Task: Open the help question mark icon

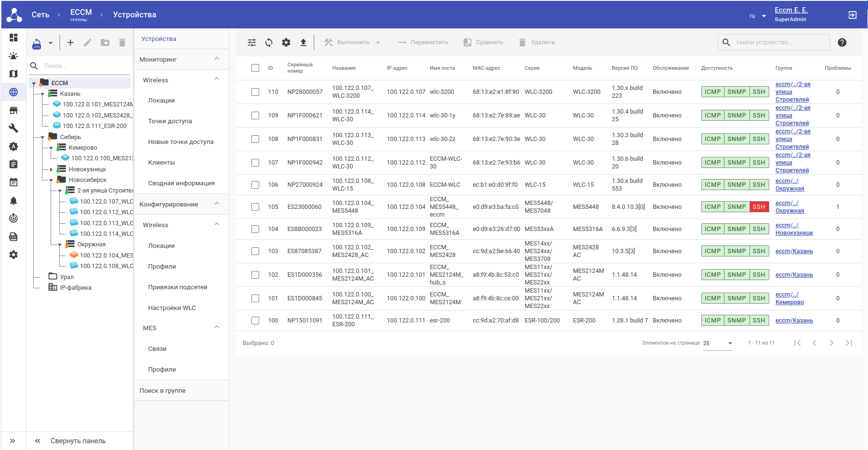Action: [842, 42]
